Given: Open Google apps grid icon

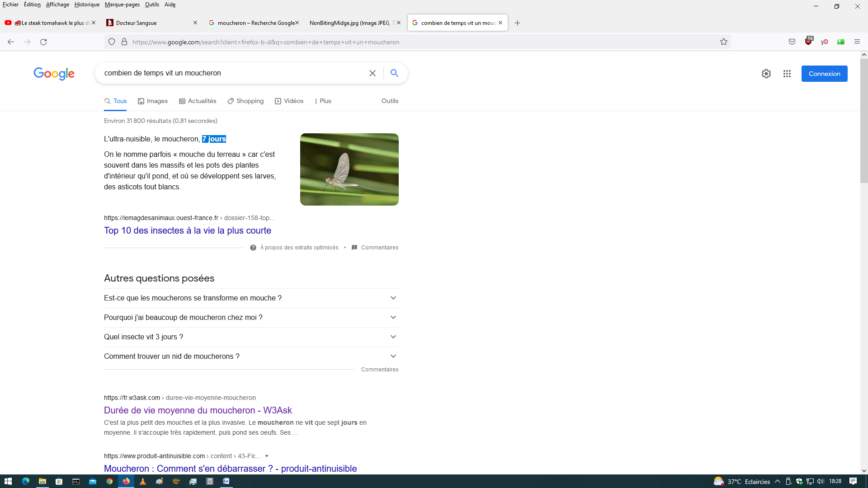Looking at the screenshot, I should coord(787,74).
